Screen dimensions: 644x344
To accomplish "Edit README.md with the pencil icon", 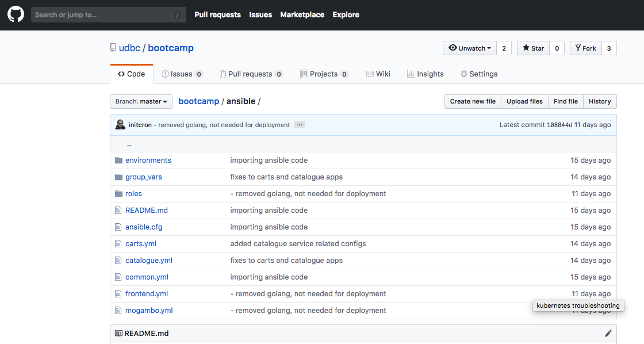I will pyautogui.click(x=608, y=333).
